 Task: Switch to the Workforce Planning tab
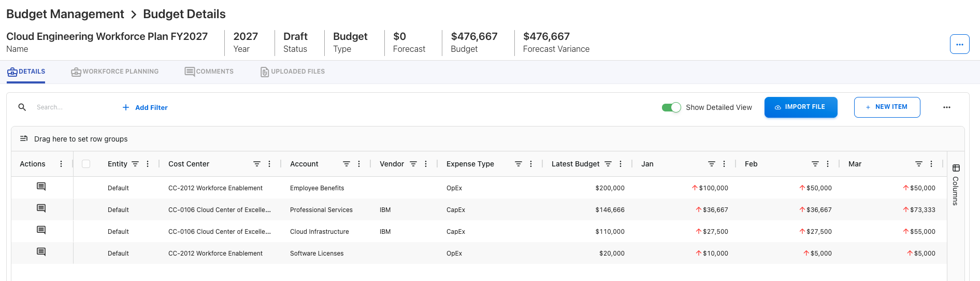[115, 72]
